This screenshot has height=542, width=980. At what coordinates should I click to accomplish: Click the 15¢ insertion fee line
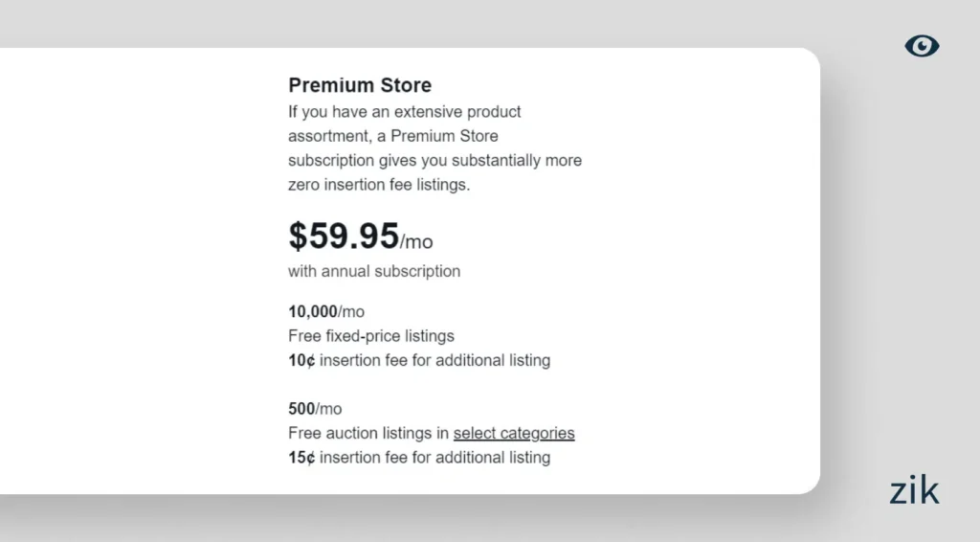419,458
